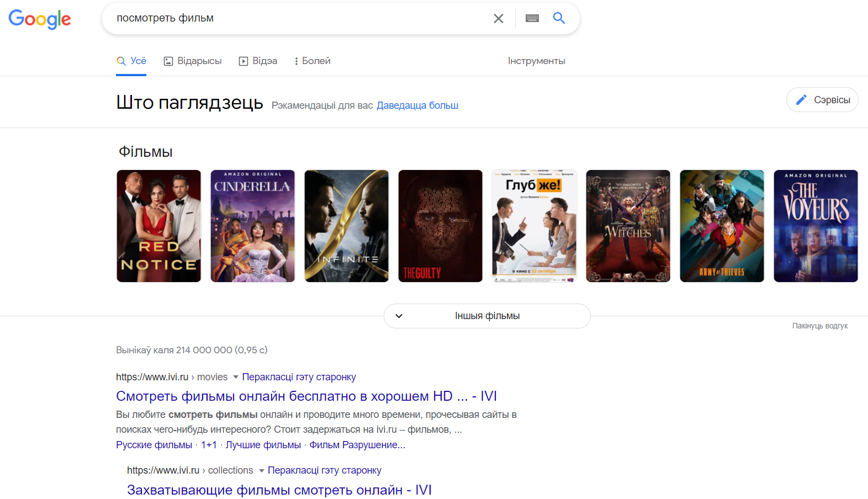Open dropdown arrow next to ivi.ru movies
Viewport: 868px width, 499px height.
click(236, 377)
